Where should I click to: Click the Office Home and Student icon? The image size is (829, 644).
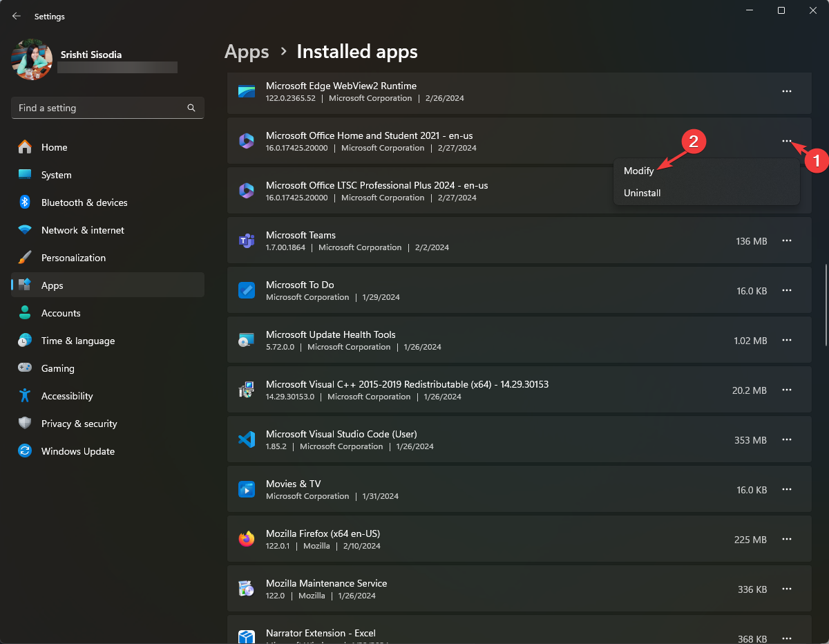pos(247,141)
